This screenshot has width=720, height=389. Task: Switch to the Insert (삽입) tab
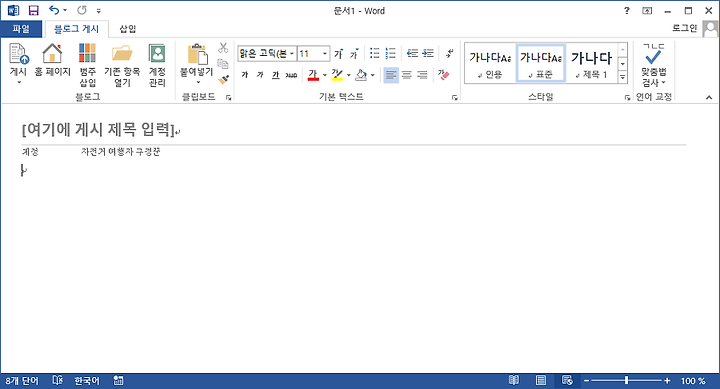[x=128, y=29]
